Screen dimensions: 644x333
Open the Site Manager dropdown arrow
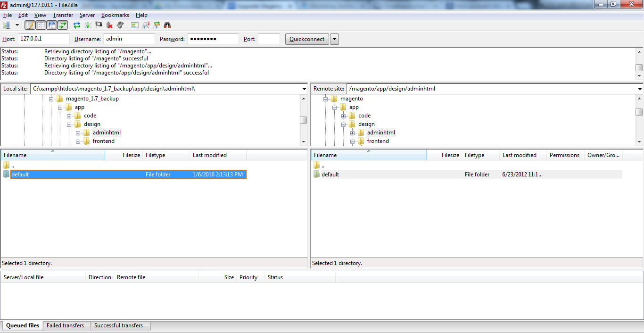(x=17, y=25)
